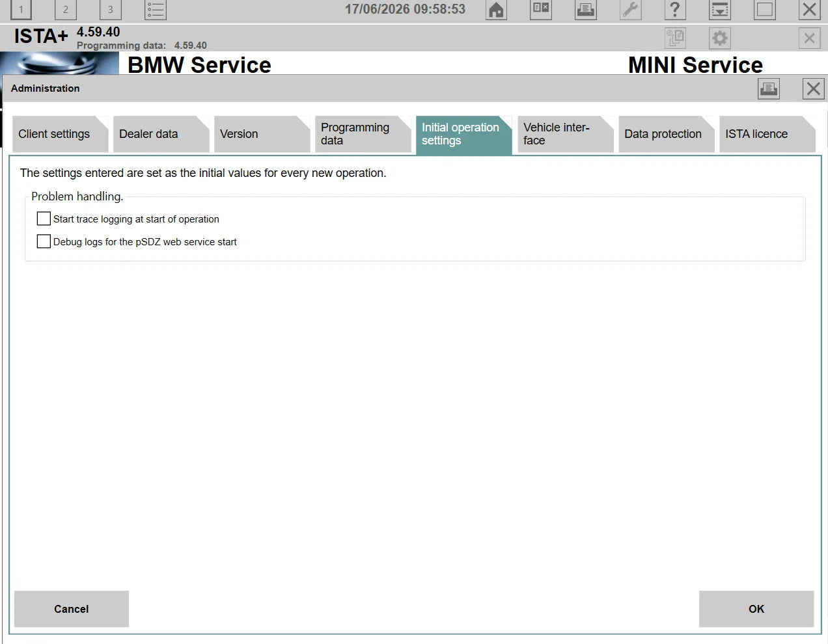Click the printer icon in top toolbar
828x644 pixels.
click(x=586, y=9)
